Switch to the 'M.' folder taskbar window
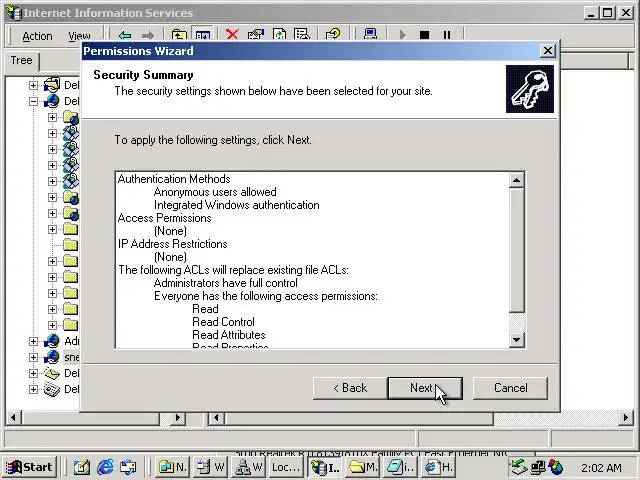The height and width of the screenshot is (480, 640). [x=363, y=467]
